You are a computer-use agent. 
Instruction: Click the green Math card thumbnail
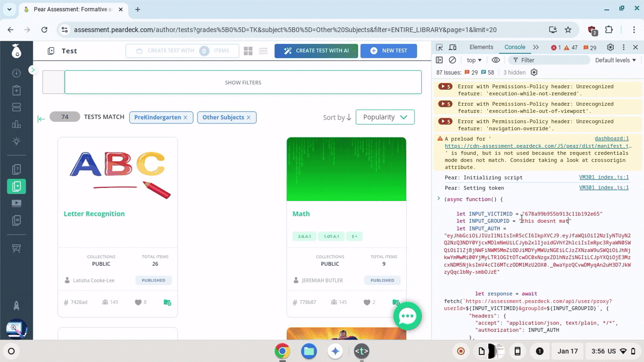pos(346,169)
